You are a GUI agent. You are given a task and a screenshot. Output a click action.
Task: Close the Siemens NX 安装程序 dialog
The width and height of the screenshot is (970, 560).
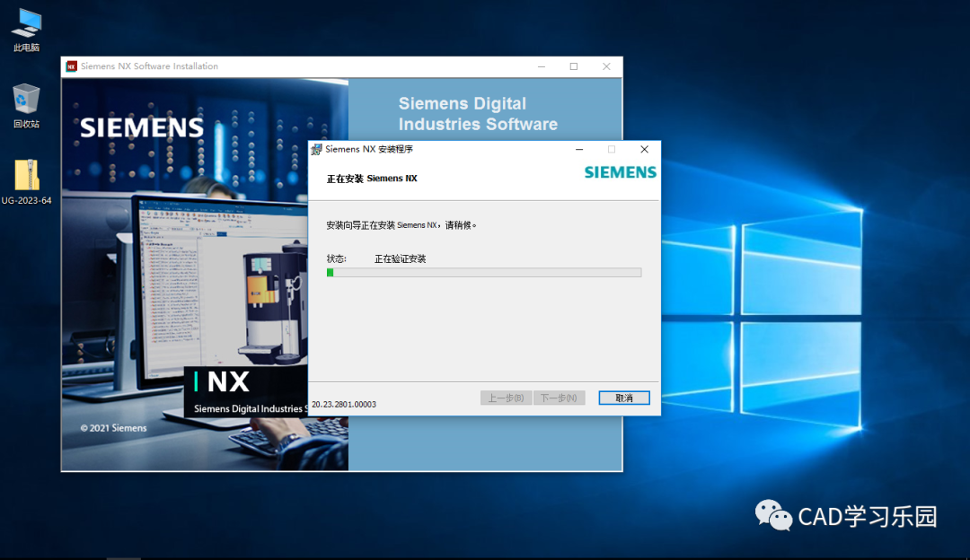[644, 150]
